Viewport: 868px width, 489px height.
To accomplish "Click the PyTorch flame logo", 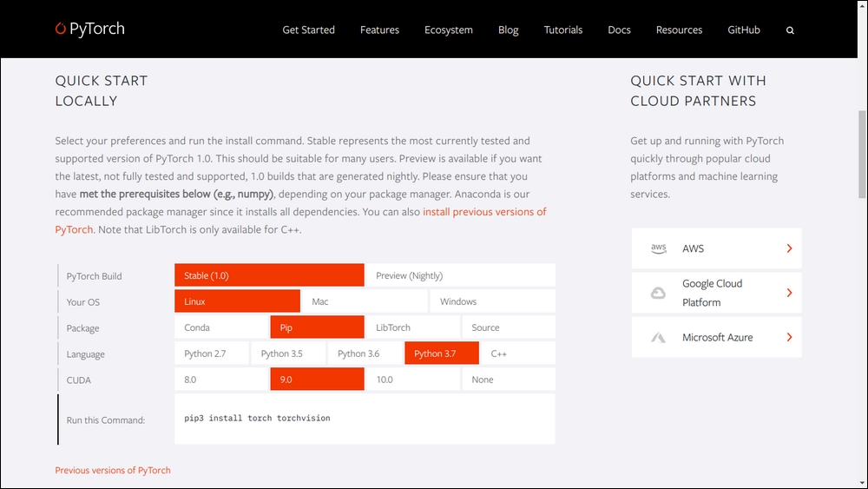I will click(x=61, y=28).
